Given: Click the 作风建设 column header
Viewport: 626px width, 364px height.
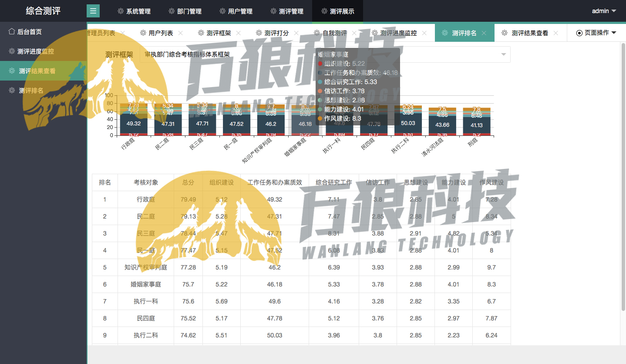Looking at the screenshot, I should [491, 182].
